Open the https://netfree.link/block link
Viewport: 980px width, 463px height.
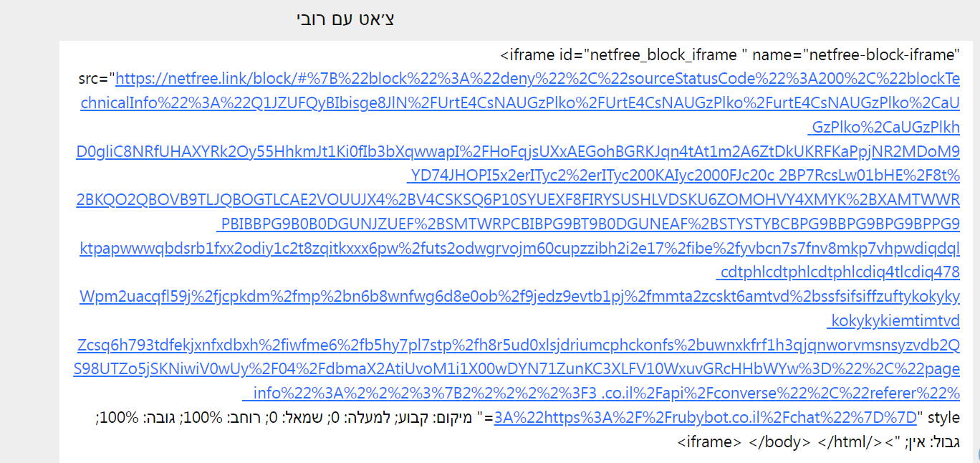coord(537,79)
